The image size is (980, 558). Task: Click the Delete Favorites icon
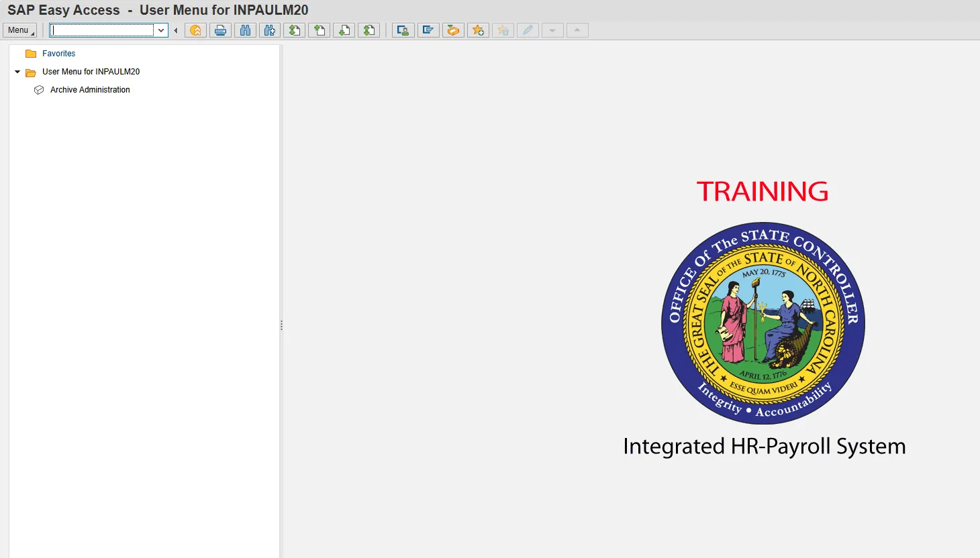pyautogui.click(x=503, y=30)
